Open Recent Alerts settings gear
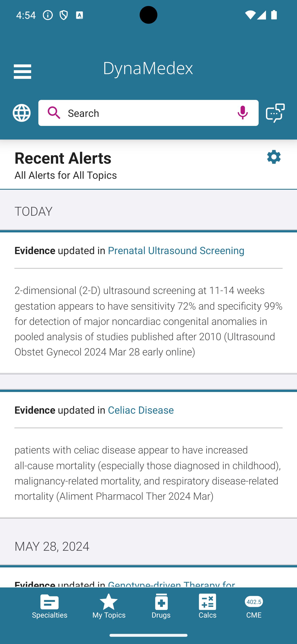Viewport: 297px width, 644px height. [274, 157]
